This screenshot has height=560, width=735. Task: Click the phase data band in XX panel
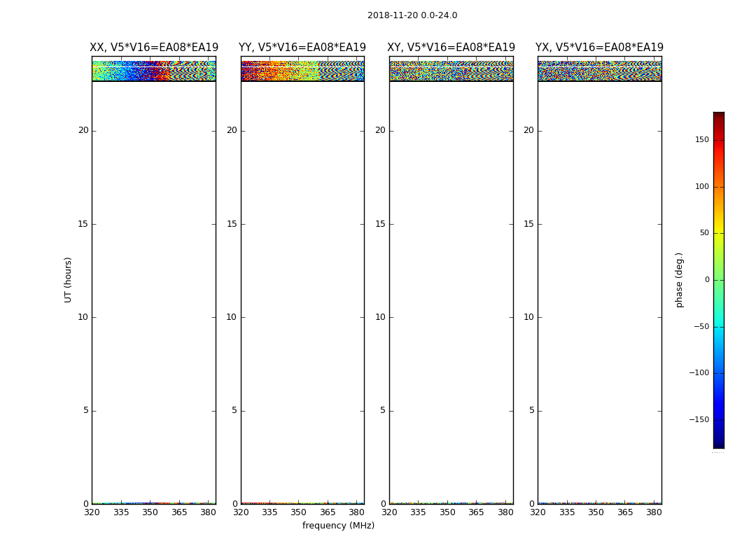[154, 71]
